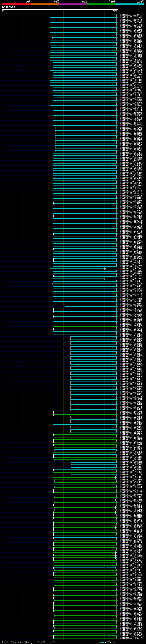Select the UniRef100_Q3B116 row label

pos(131,447)
